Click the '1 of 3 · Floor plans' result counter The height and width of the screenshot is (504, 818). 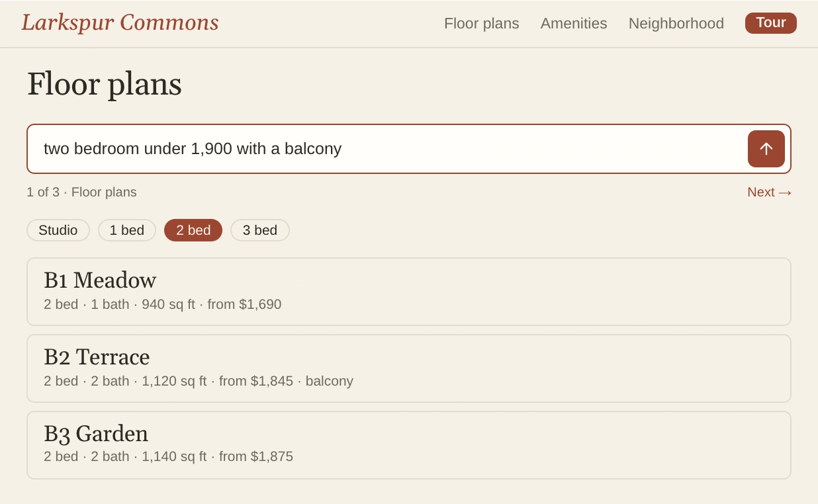81,192
